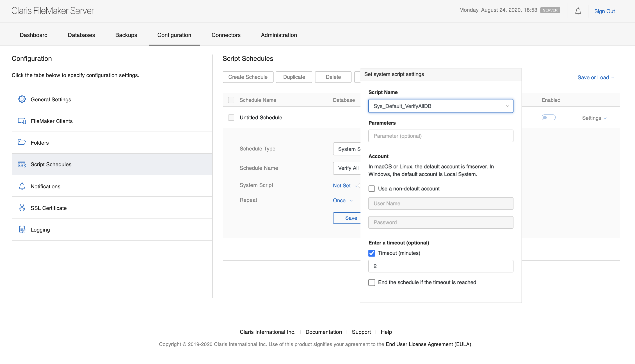Screen dimensions: 635x364
Task: Click the SSL Certificate medal icon
Action: point(22,207)
